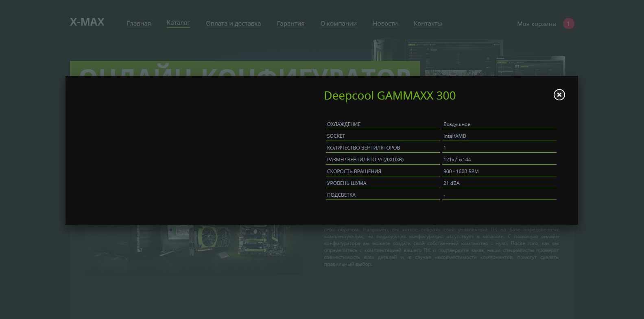Click the РАЗМЕР ВЕНТИЛЯТОРА (ДХШХВ) label
This screenshot has height=319, width=644.
click(365, 160)
